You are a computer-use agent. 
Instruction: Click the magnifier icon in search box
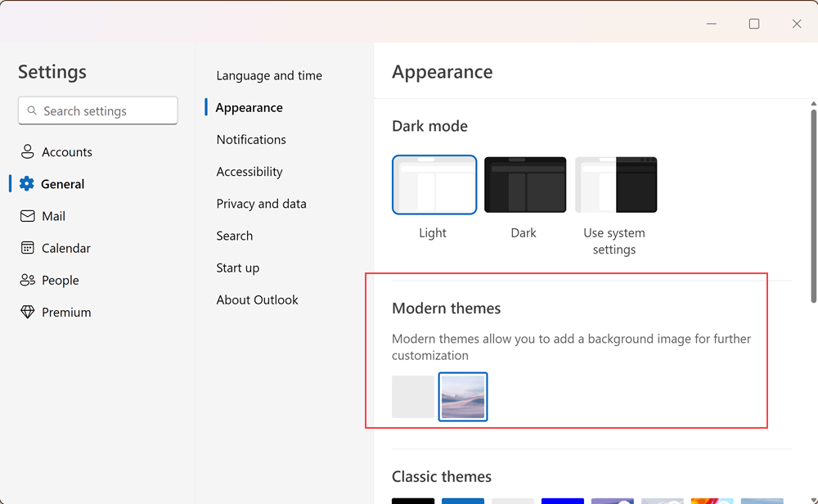click(x=32, y=110)
